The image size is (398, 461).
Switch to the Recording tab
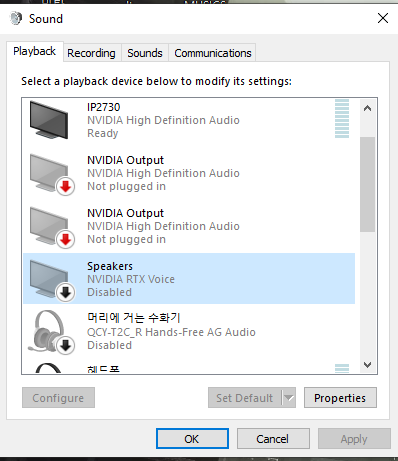pyautogui.click(x=91, y=53)
